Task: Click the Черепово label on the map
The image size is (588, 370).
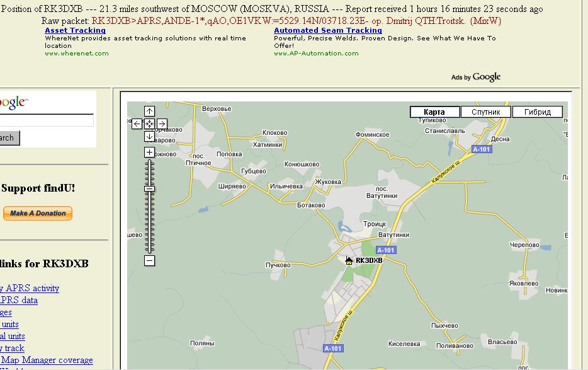Action: tap(524, 245)
